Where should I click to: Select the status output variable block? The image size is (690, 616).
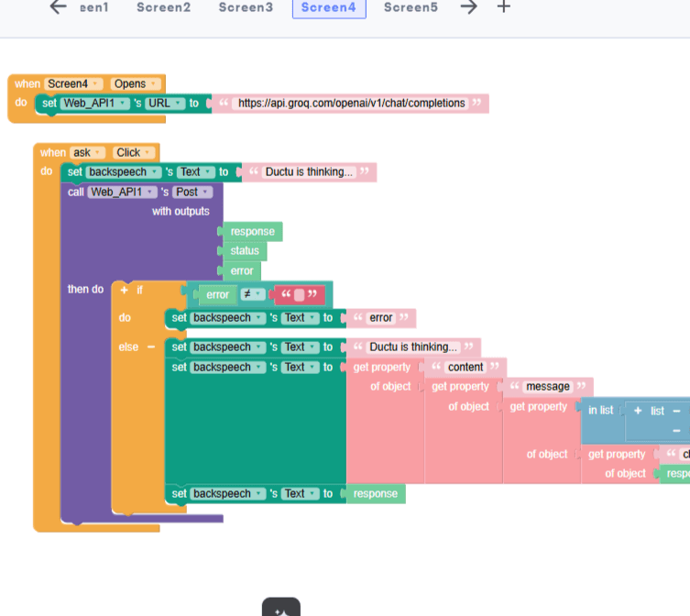click(245, 251)
